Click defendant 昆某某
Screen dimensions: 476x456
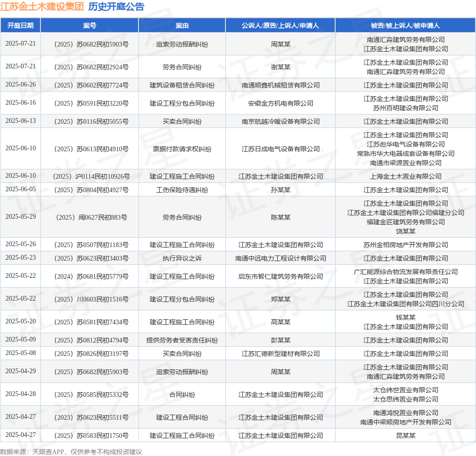(x=405, y=436)
